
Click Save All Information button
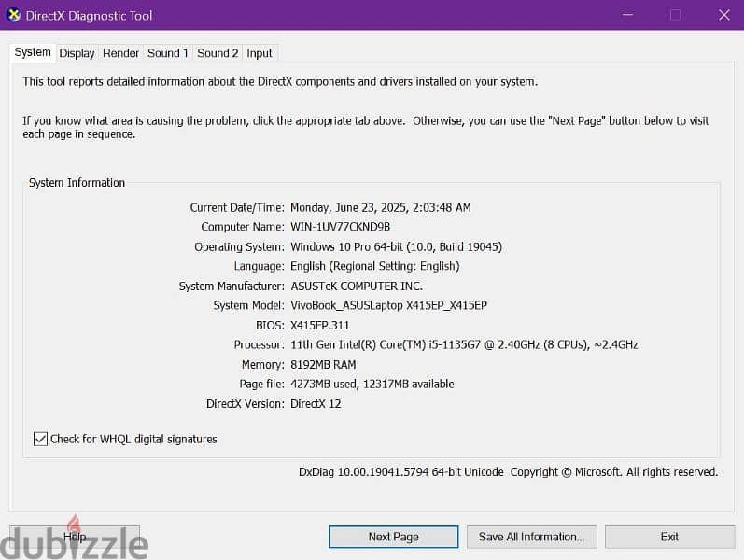[531, 537]
